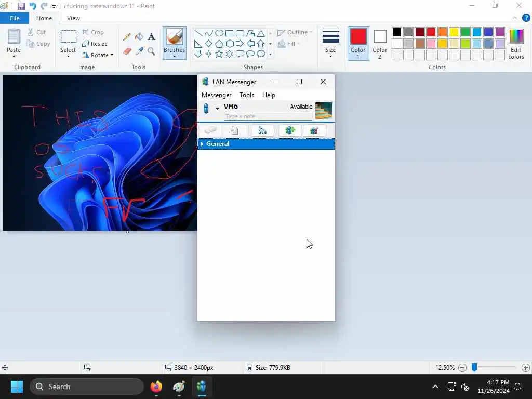Choose the Triangle shape
The height and width of the screenshot is (399, 532).
click(261, 33)
